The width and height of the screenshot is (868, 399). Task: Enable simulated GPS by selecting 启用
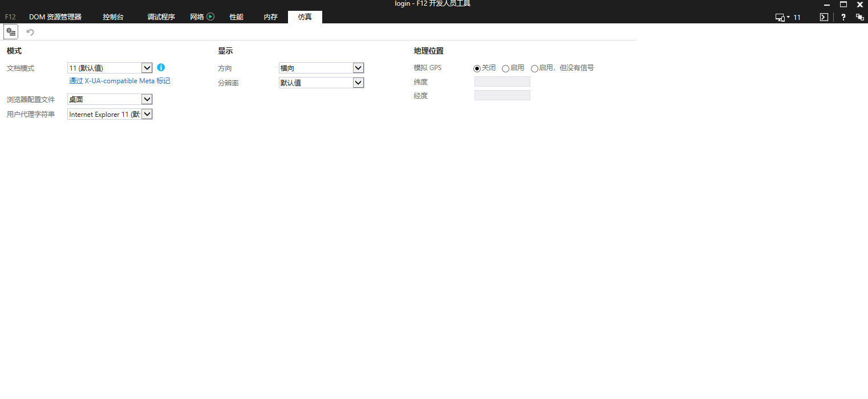505,68
